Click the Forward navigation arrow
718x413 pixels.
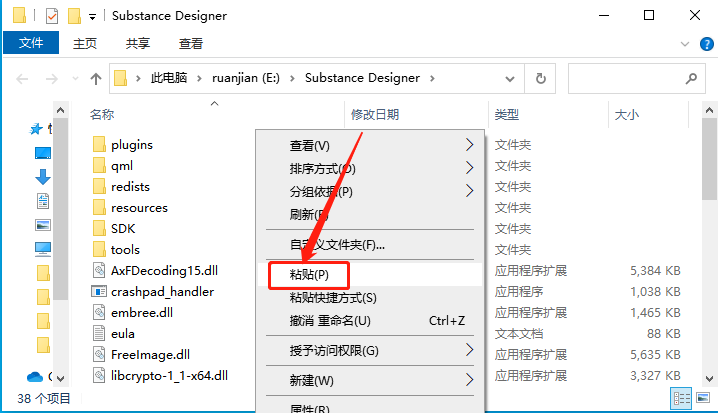(x=51, y=79)
